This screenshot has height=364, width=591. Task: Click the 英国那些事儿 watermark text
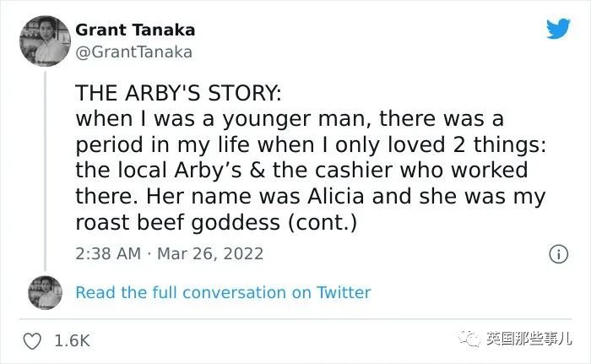tap(528, 340)
